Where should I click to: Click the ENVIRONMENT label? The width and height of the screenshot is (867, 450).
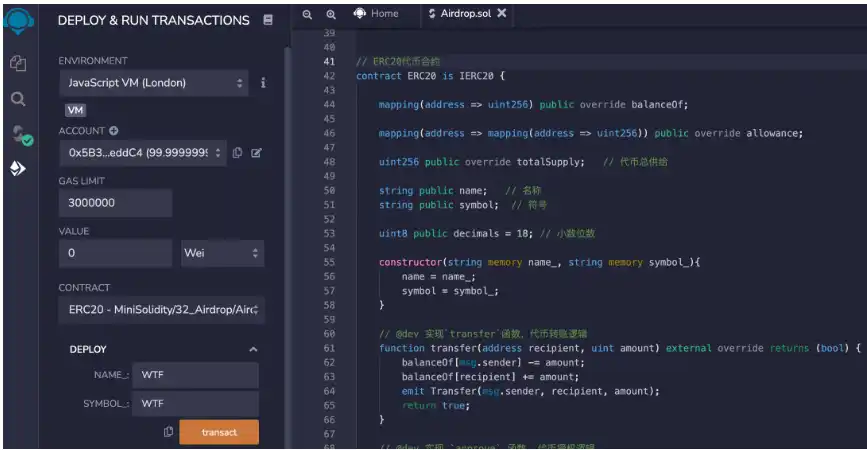click(93, 61)
